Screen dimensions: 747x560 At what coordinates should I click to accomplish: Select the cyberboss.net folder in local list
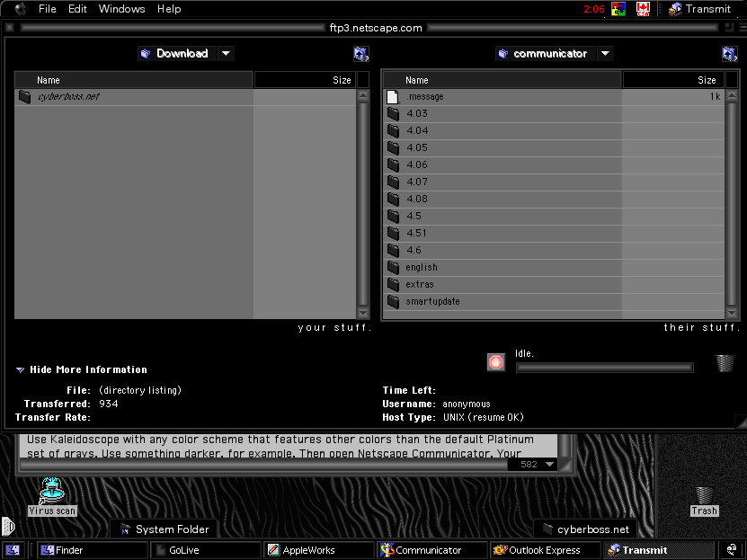coord(185,97)
